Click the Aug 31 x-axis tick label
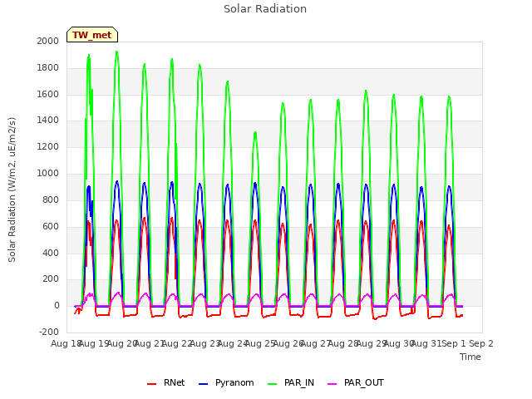 pyautogui.click(x=426, y=343)
